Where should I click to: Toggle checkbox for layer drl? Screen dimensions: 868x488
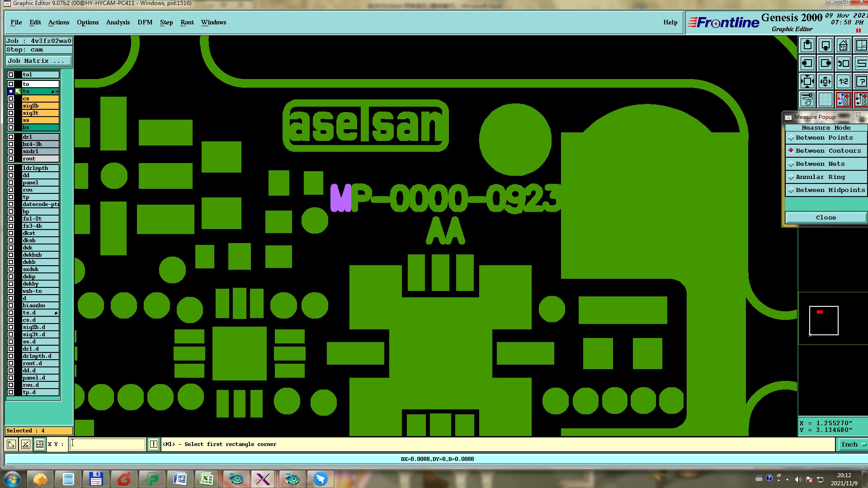11,137
